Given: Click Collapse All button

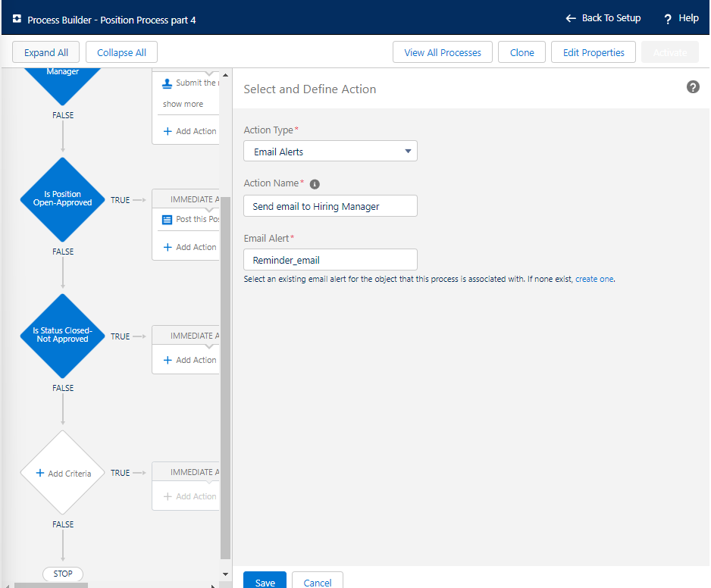Looking at the screenshot, I should 121,52.
